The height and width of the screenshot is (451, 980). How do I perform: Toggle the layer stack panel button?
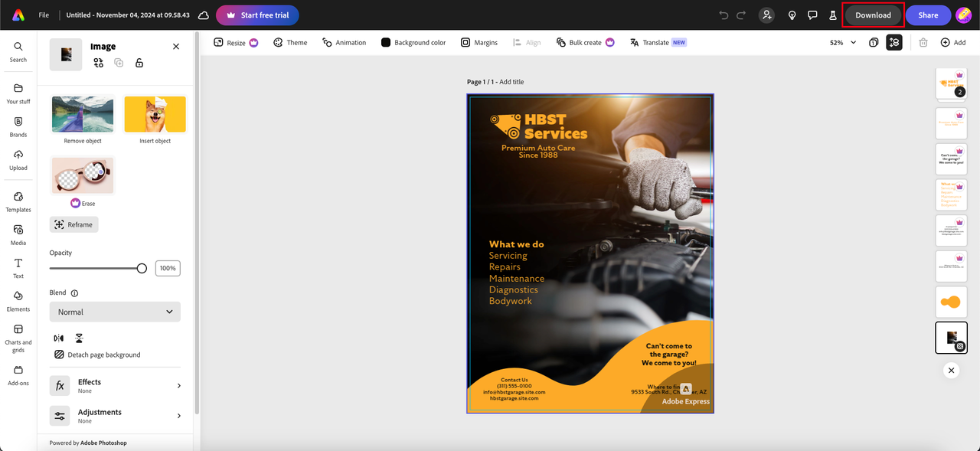click(894, 43)
